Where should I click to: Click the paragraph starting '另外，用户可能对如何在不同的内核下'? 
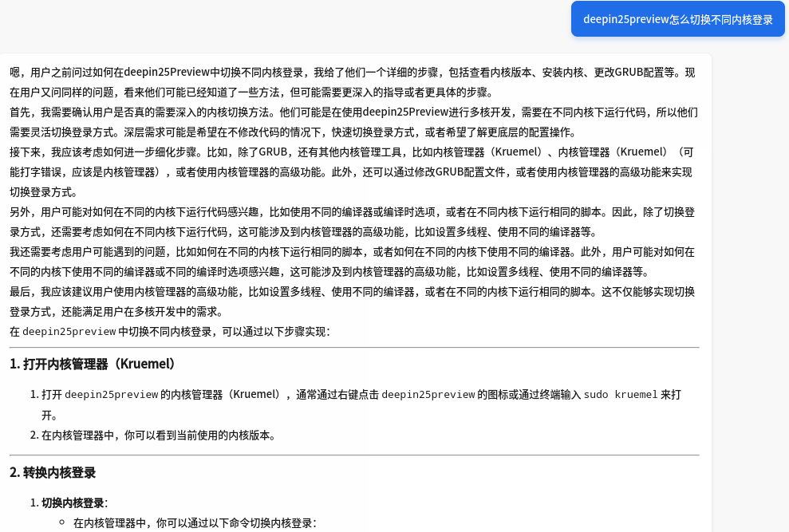point(353,222)
